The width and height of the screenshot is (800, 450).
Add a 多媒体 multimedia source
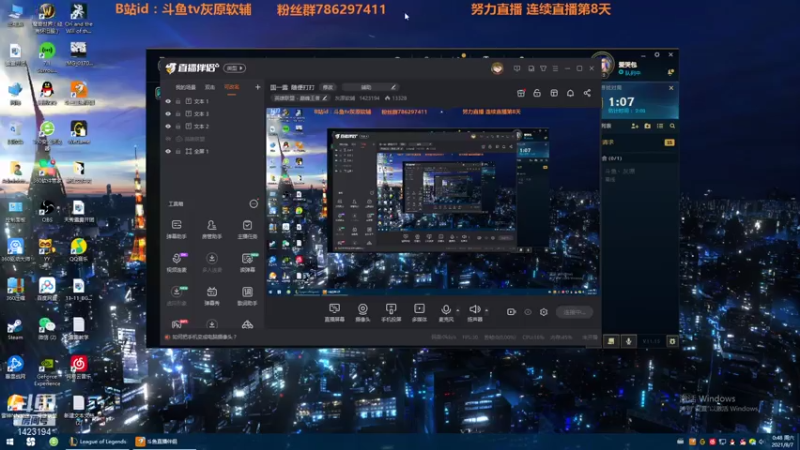[x=419, y=312]
